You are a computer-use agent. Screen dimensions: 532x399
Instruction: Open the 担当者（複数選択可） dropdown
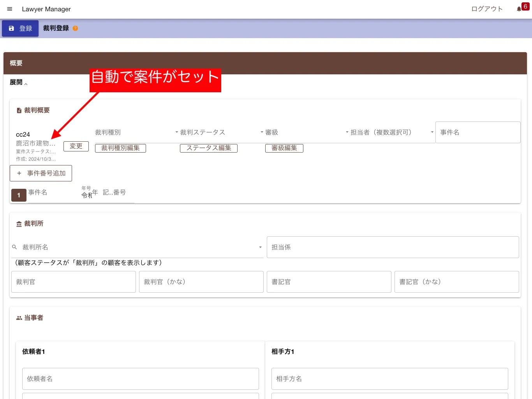click(393, 132)
